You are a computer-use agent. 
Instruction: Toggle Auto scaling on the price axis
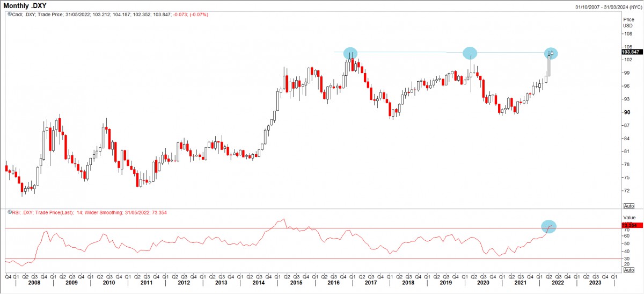(x=629, y=206)
